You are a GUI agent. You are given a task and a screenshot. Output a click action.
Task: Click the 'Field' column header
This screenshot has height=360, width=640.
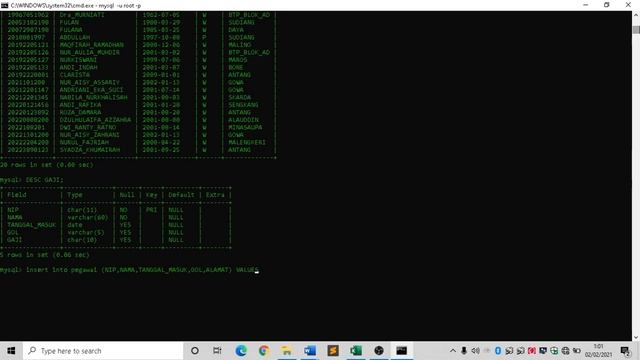[16, 195]
